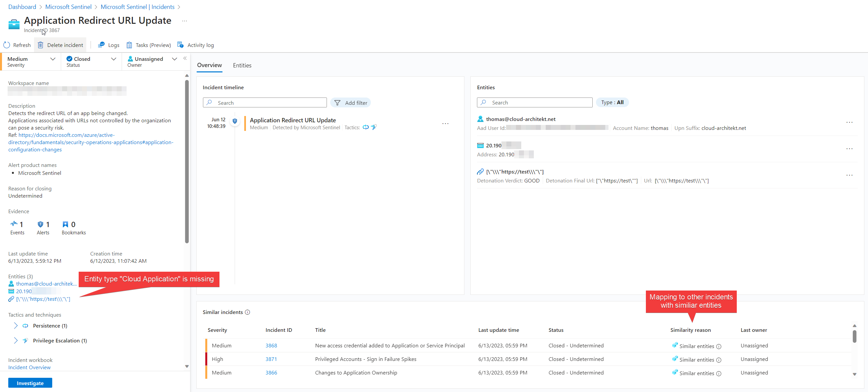This screenshot has height=392, width=868.
Task: Open similar incident 3868
Action: coord(271,345)
